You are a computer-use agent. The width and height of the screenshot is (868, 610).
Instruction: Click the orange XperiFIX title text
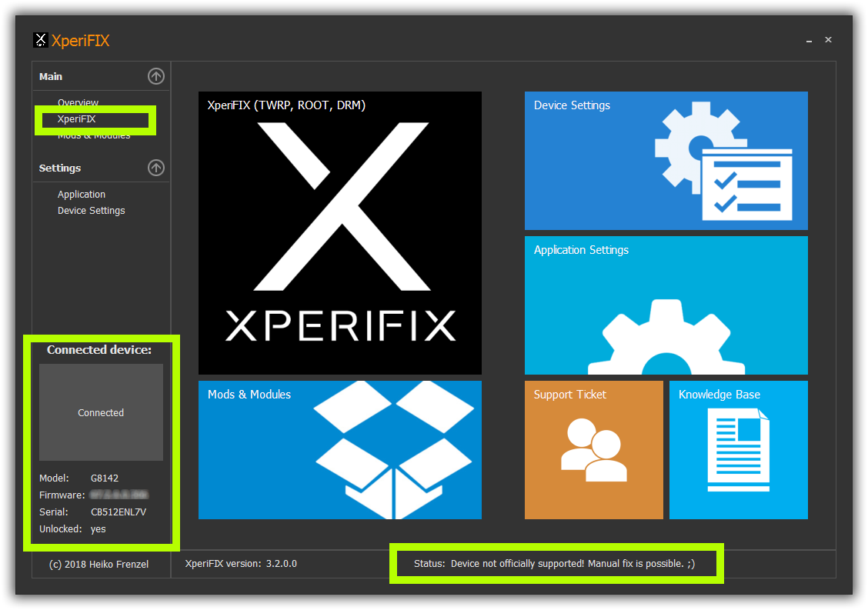point(80,41)
